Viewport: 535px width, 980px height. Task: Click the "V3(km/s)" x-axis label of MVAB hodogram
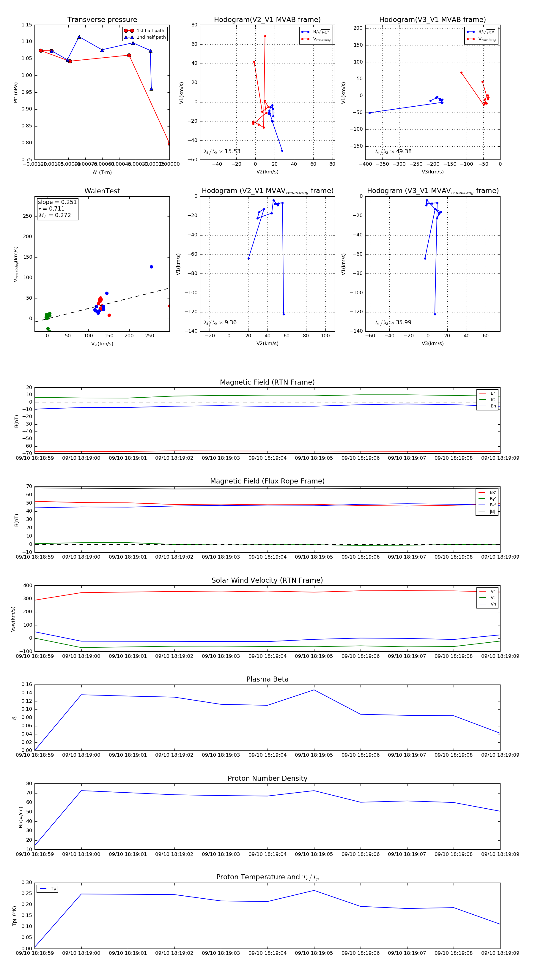[432, 172]
